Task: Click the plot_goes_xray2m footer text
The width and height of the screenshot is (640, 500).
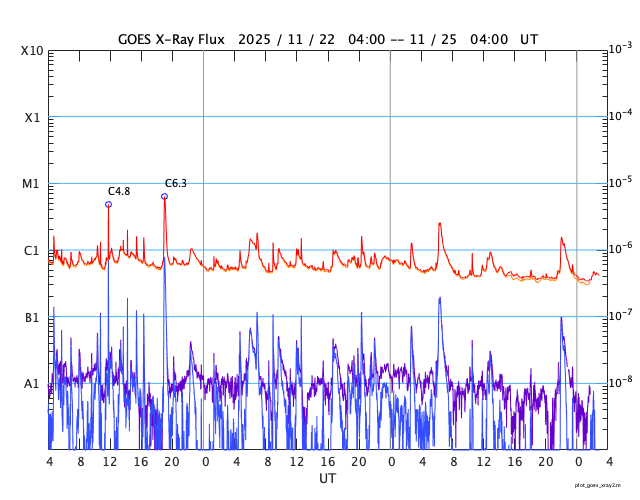Action: pos(599,485)
